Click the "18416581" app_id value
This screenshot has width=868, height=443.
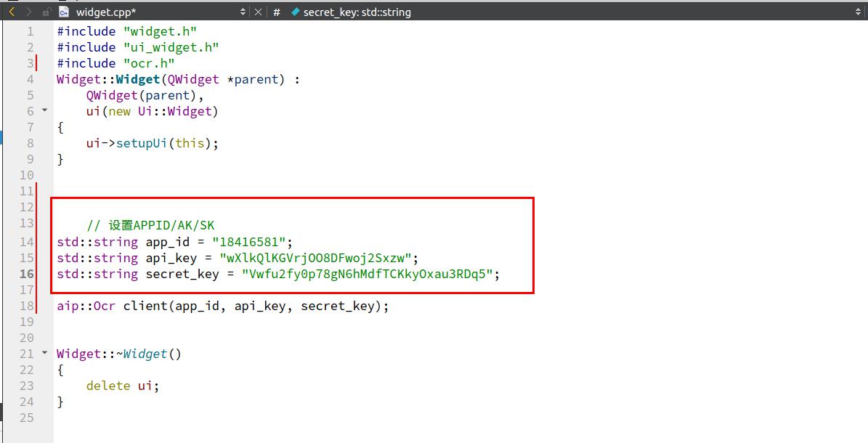[248, 242]
